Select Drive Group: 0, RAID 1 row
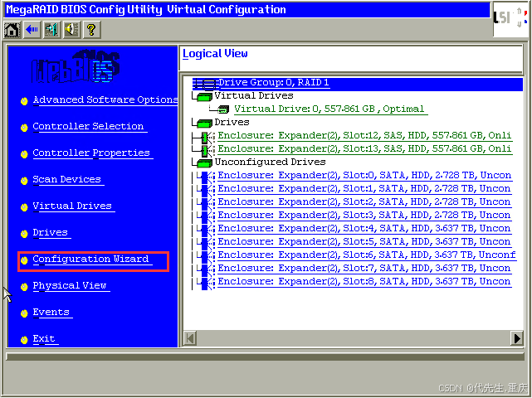Screen dimensions: 532x398 [x=358, y=84]
